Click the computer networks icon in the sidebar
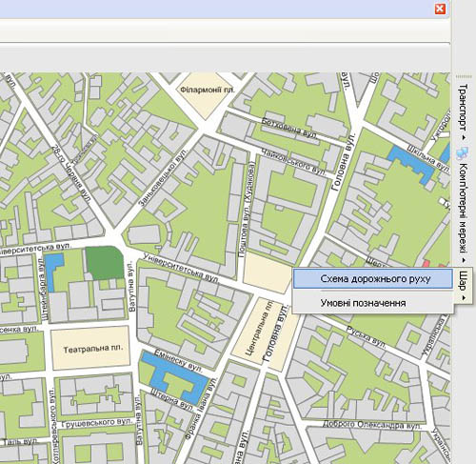Image resolution: width=476 pixels, height=464 pixels. [462, 153]
